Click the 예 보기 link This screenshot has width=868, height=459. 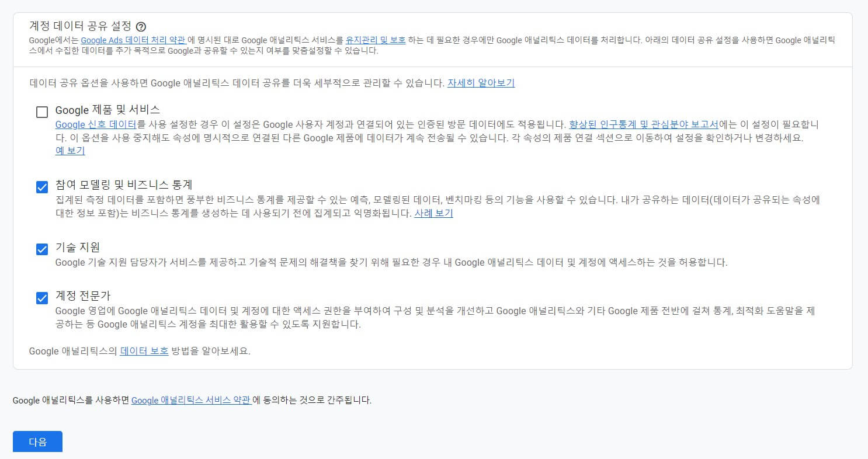[70, 151]
